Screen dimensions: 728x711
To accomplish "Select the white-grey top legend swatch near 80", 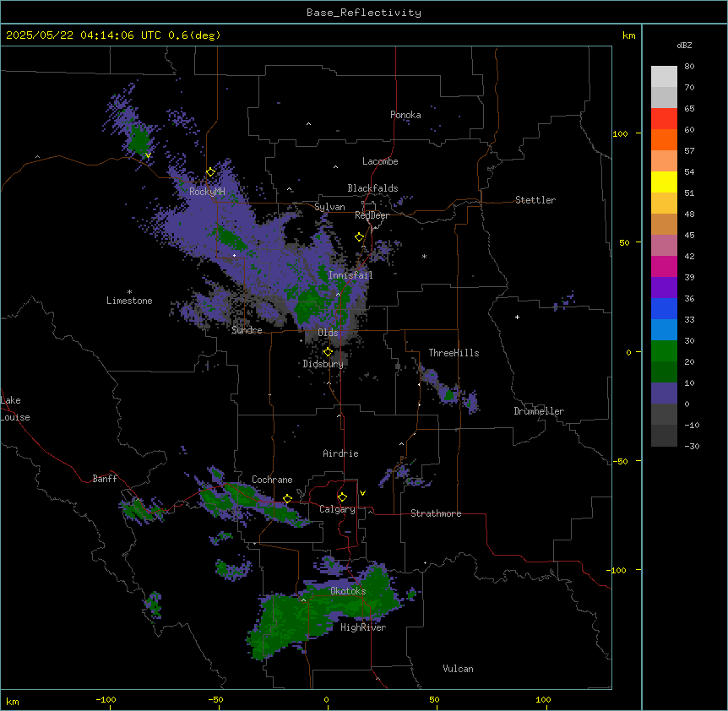I will coord(664,77).
